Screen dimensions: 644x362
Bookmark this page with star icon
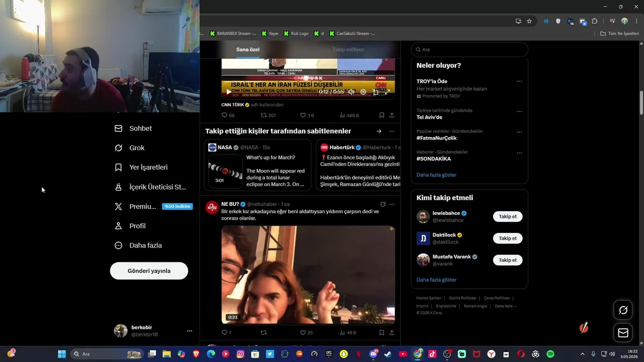pyautogui.click(x=529, y=21)
